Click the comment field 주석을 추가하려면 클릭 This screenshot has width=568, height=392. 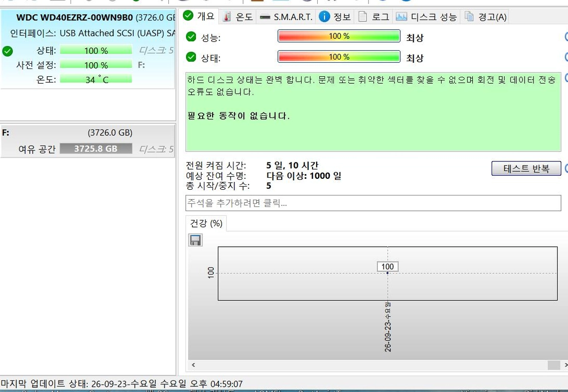point(373,203)
